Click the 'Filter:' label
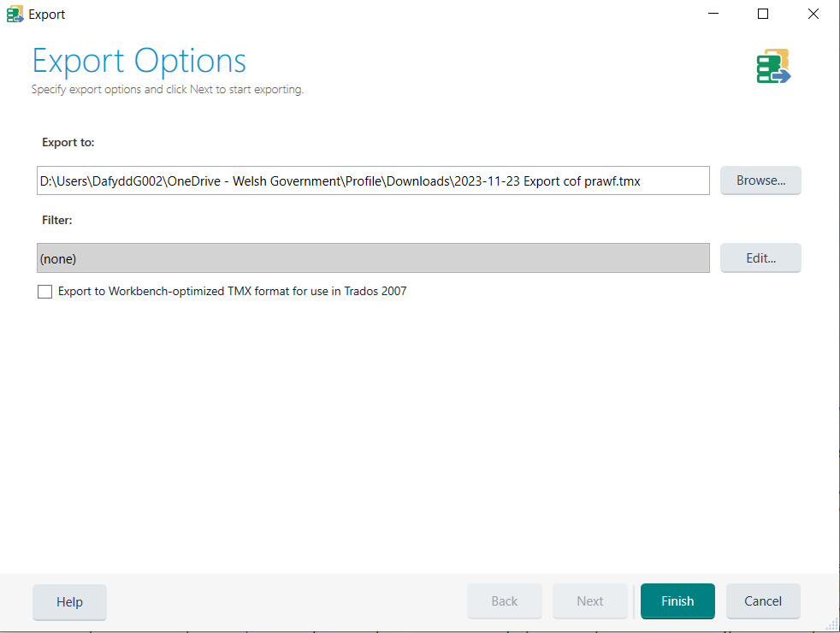 coord(56,220)
